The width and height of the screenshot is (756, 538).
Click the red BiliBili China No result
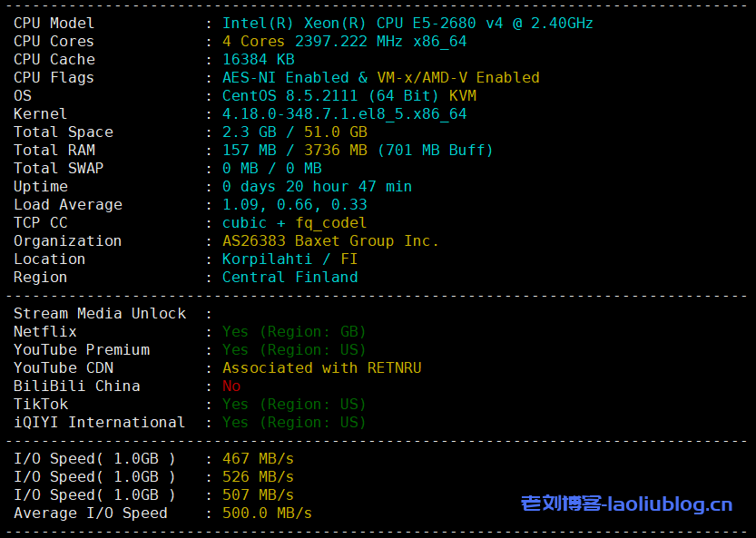point(231,386)
